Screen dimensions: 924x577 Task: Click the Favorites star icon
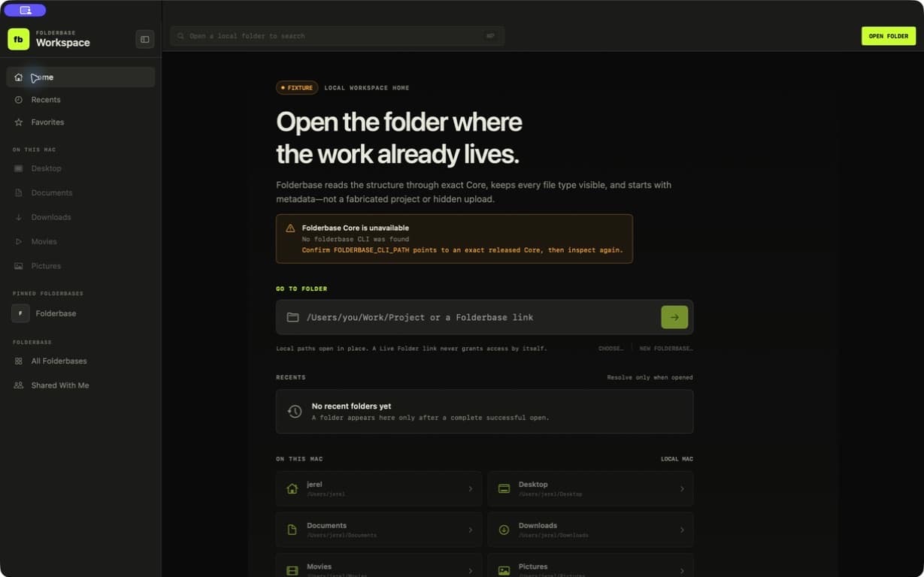[x=19, y=122]
